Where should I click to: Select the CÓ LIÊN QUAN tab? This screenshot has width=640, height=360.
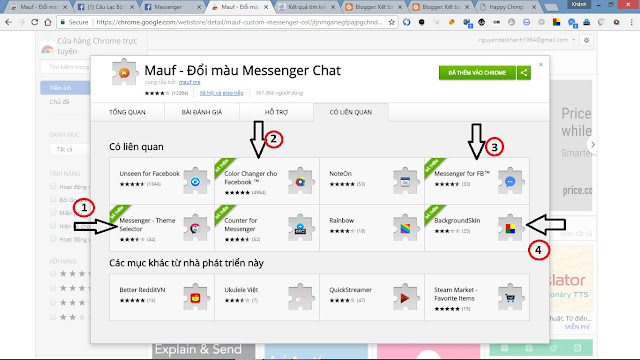tap(351, 112)
